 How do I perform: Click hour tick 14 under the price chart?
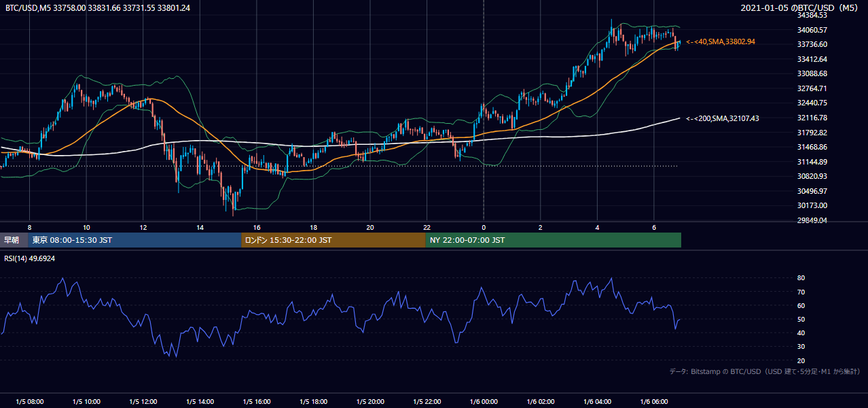coord(200,227)
